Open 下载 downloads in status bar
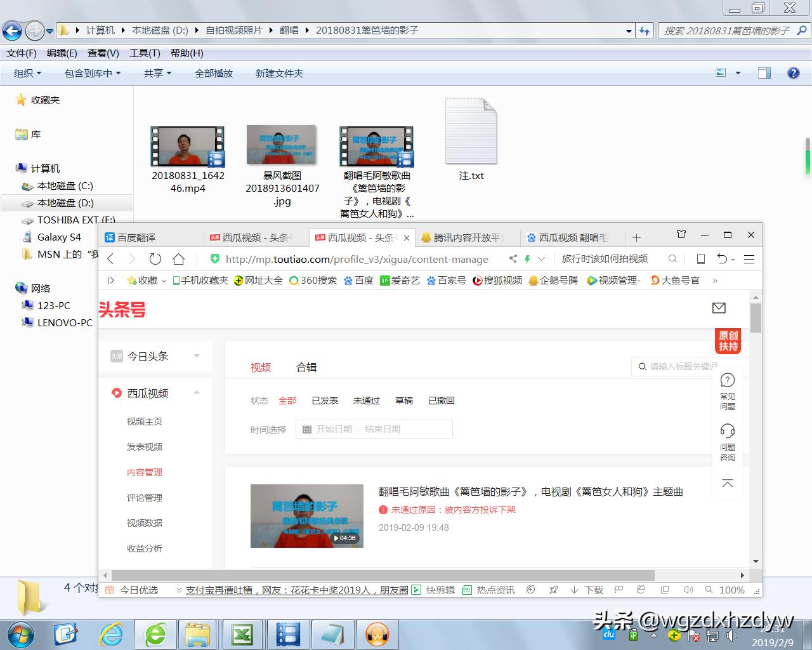The height and width of the screenshot is (650, 812). [x=587, y=590]
